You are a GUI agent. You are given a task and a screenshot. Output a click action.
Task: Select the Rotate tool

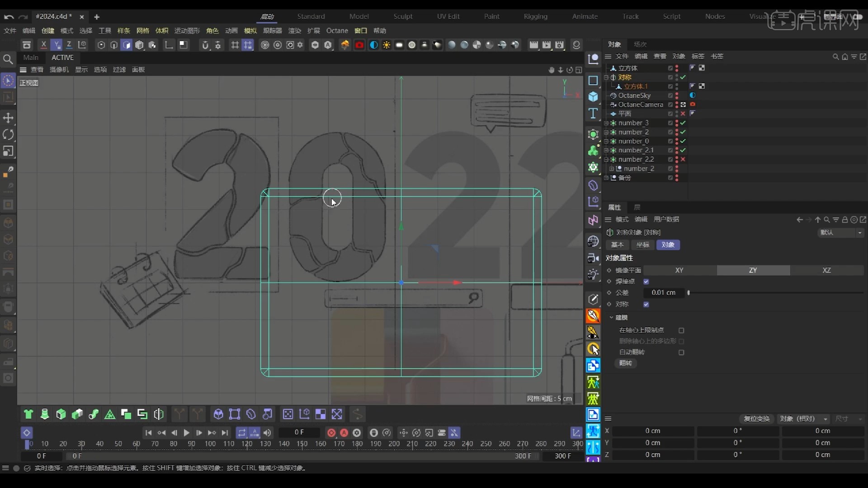8,135
